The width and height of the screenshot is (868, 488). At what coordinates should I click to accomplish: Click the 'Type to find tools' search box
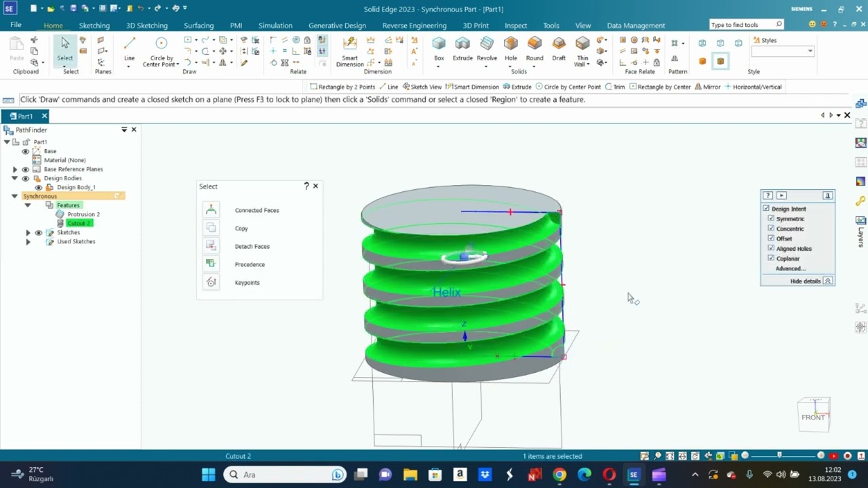pos(746,24)
